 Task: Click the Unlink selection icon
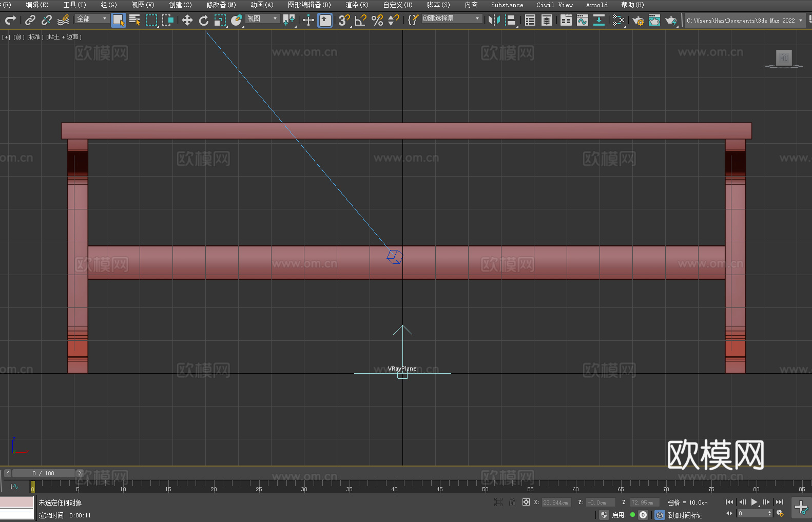click(x=47, y=20)
